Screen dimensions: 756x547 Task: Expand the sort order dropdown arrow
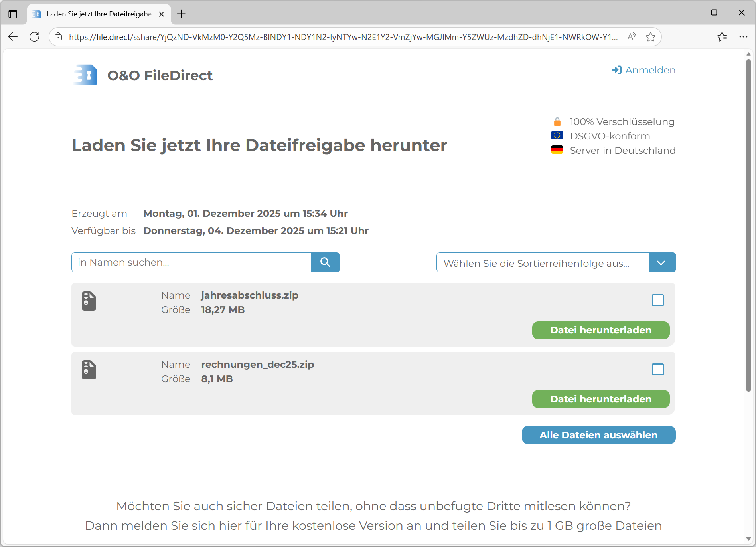click(662, 263)
